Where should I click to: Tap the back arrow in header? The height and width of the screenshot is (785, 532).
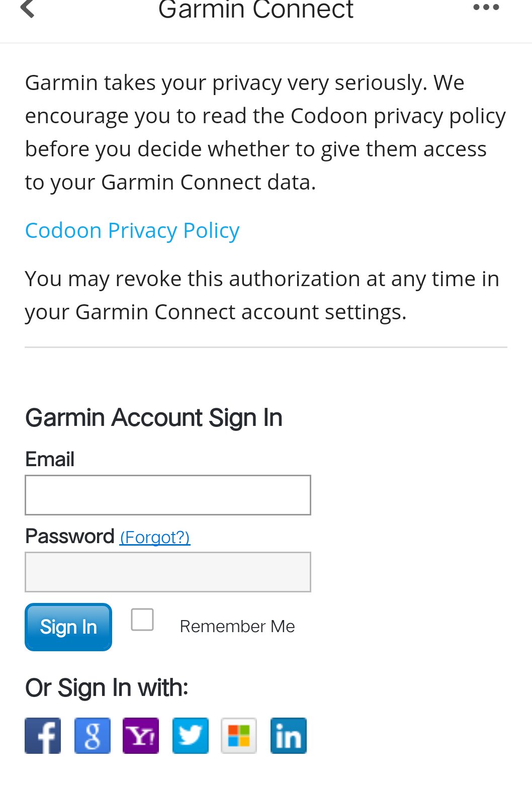point(28,8)
